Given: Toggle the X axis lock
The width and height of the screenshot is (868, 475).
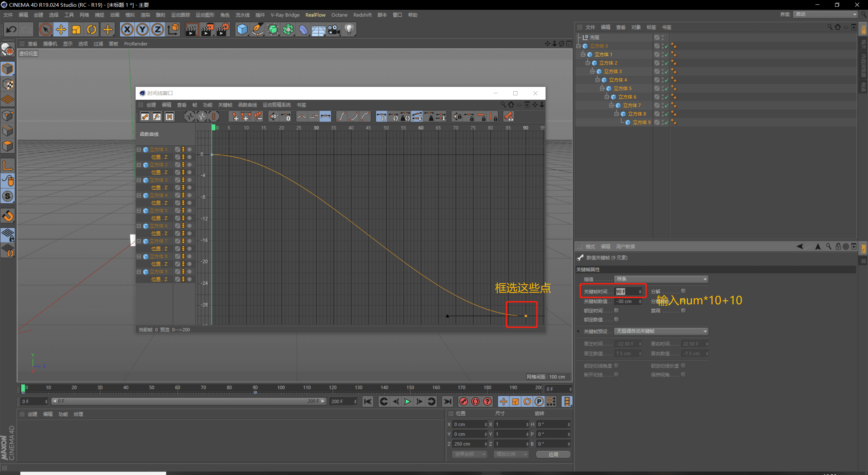Looking at the screenshot, I should click(x=127, y=30).
